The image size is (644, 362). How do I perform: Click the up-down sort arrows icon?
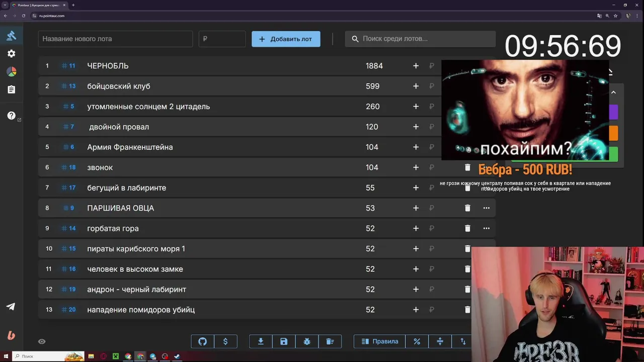tap(463, 341)
